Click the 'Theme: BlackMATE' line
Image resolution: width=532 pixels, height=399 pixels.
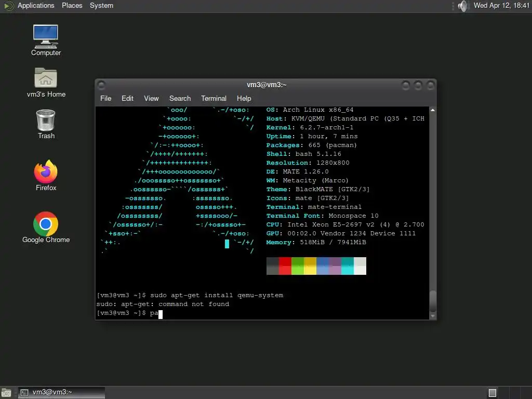pyautogui.click(x=318, y=189)
